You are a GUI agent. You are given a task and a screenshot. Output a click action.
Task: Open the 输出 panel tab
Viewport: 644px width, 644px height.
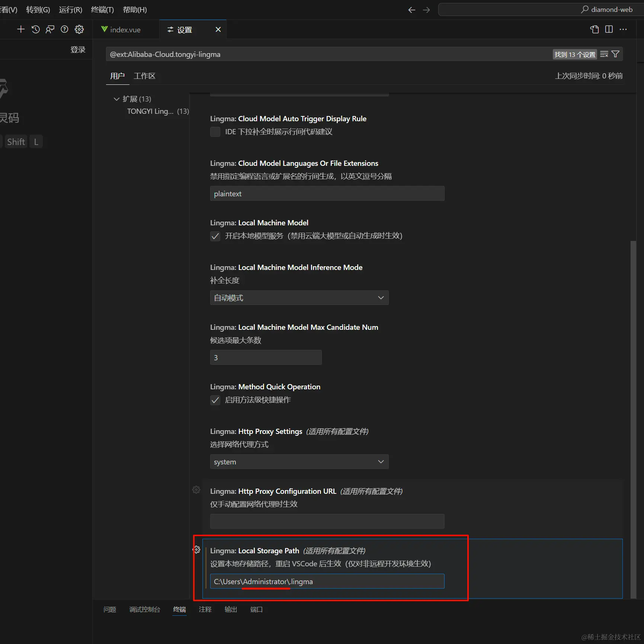(x=231, y=609)
